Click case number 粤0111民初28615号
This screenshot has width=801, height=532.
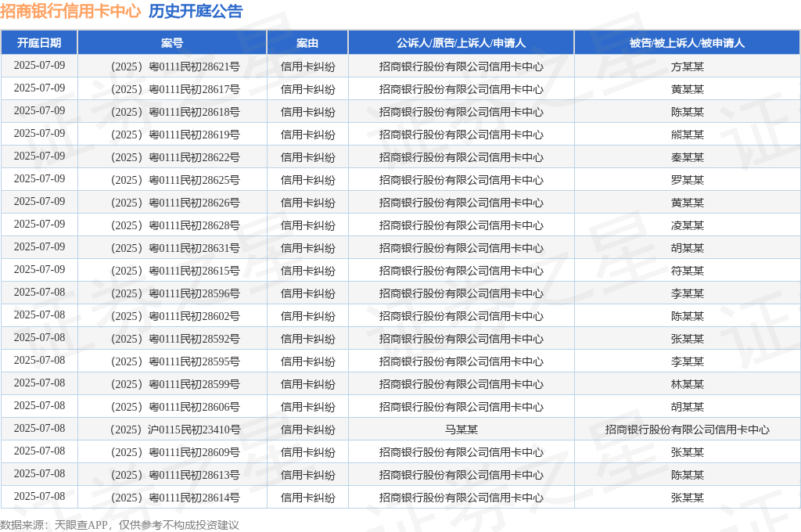click(x=175, y=271)
